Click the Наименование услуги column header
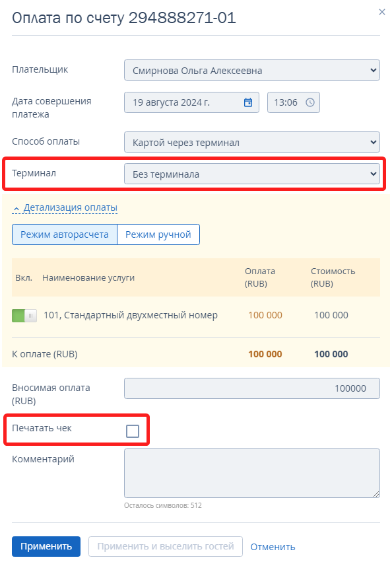392x568 pixels. pos(88,278)
